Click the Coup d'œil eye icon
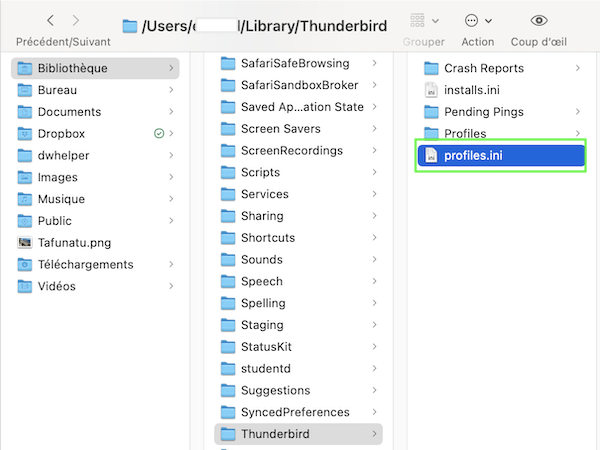 539,20
